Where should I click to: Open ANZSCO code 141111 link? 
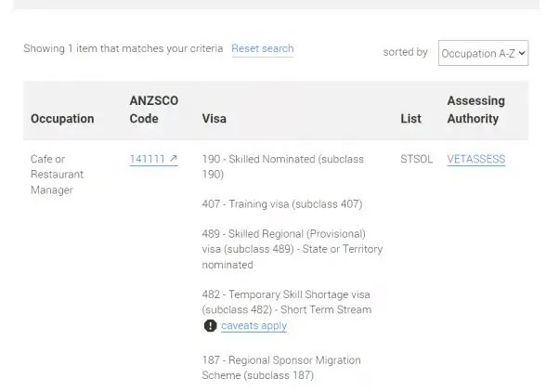pos(153,159)
